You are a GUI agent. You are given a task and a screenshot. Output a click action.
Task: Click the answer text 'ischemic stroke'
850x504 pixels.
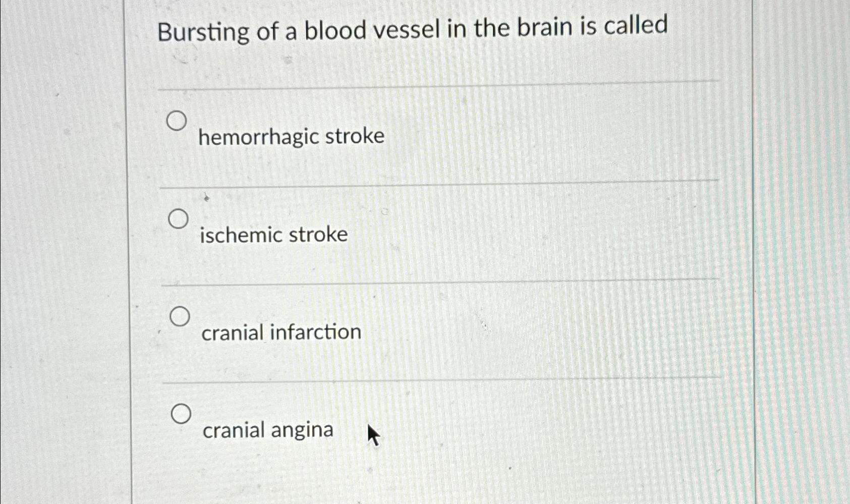coord(274,234)
